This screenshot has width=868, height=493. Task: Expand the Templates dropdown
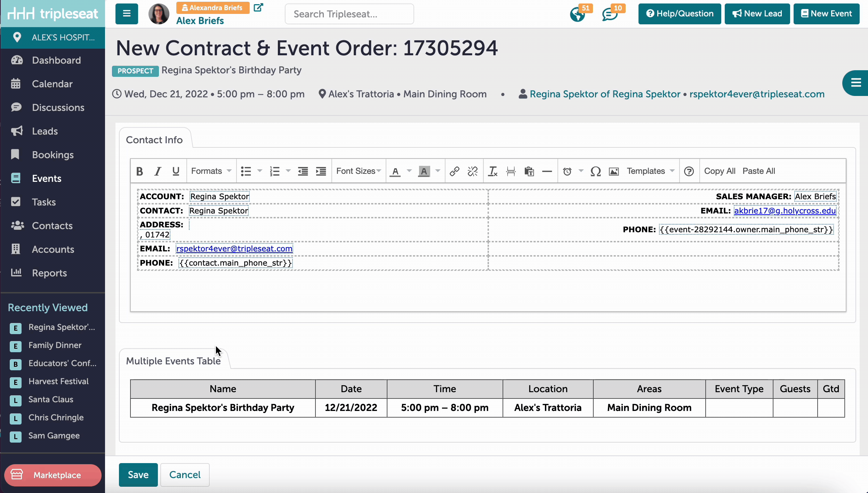point(651,171)
